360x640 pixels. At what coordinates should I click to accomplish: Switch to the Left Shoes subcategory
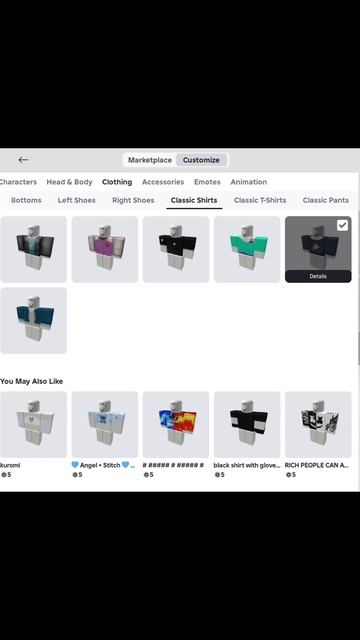tap(76, 200)
